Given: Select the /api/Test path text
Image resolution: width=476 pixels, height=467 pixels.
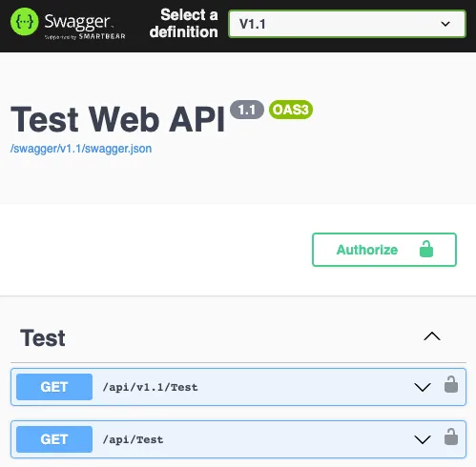Looking at the screenshot, I should point(133,439).
